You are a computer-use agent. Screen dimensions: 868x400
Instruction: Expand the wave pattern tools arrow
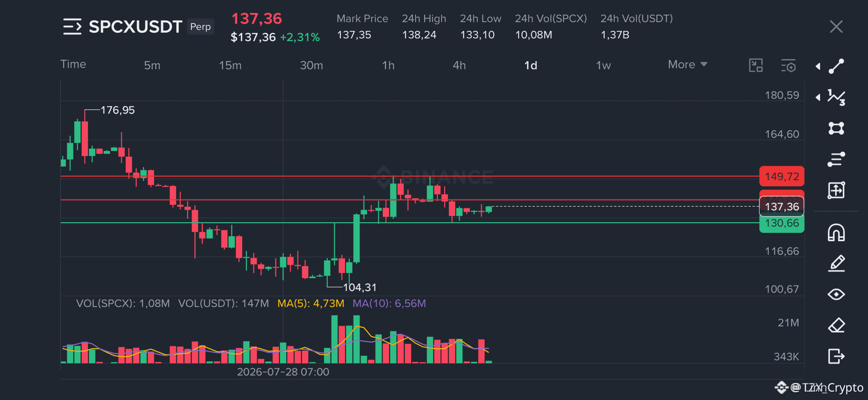click(x=818, y=97)
